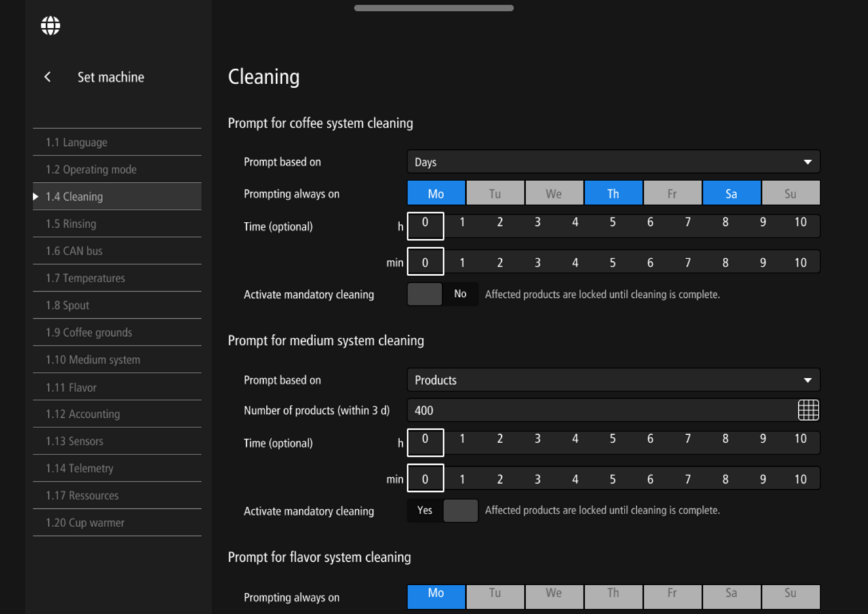Disable Saturday for coffee system cleaning prompt
868x614 pixels.
pyautogui.click(x=731, y=193)
